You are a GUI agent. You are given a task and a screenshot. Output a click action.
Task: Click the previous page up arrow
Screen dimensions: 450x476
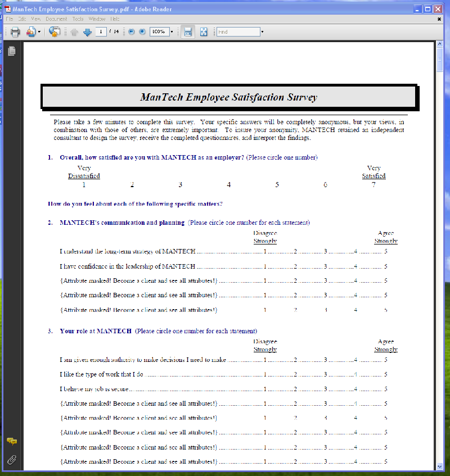click(x=74, y=32)
